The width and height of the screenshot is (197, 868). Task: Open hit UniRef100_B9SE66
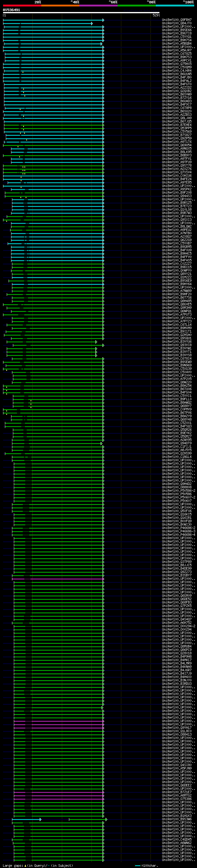(177, 30)
